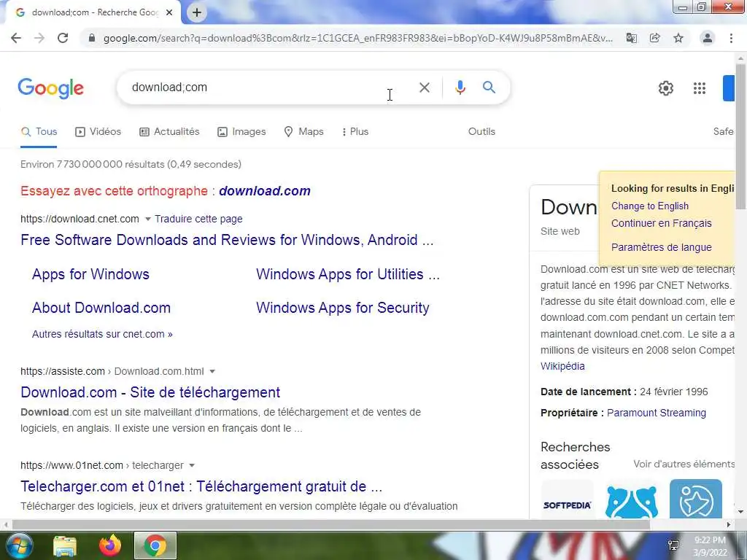Open the Windows Start button
The width and height of the screenshot is (747, 560).
[18, 545]
